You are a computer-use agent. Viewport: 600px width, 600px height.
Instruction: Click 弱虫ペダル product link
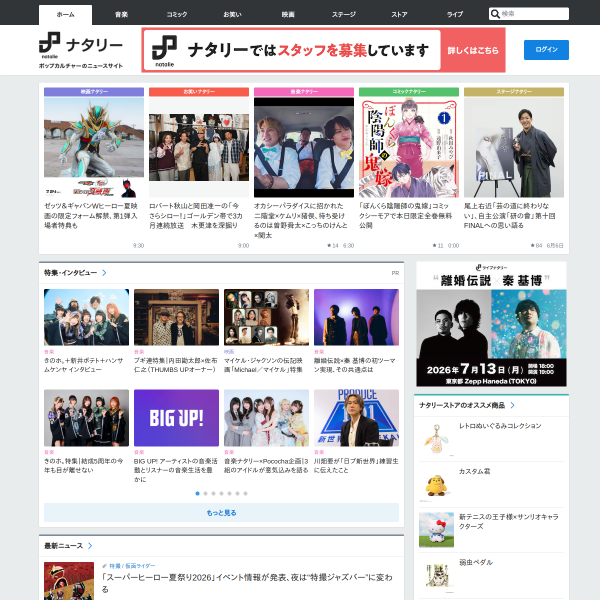(476, 562)
